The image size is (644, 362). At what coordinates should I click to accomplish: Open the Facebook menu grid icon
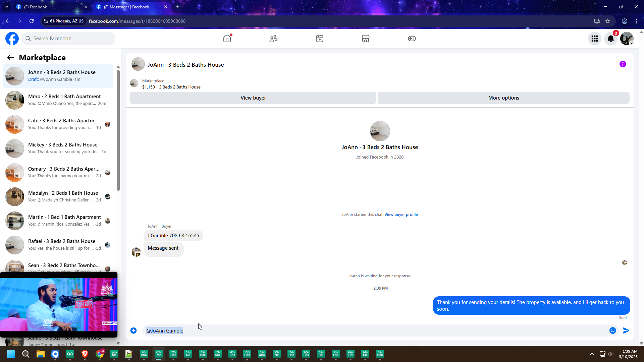595,39
